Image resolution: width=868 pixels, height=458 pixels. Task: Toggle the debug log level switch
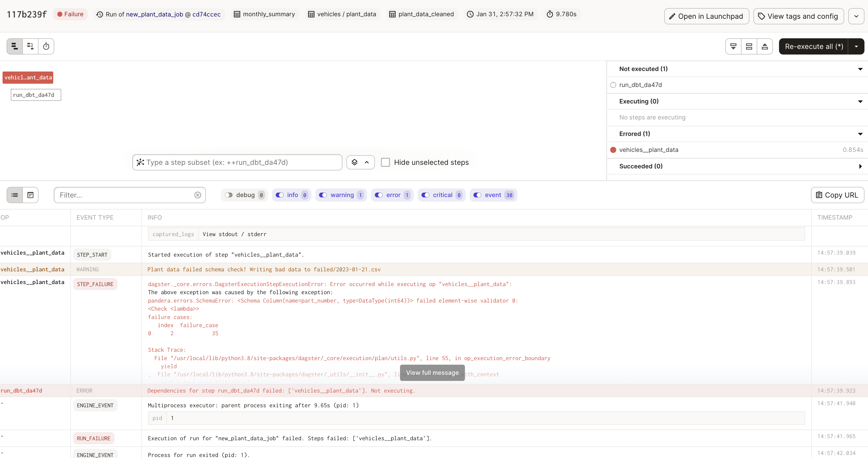229,195
